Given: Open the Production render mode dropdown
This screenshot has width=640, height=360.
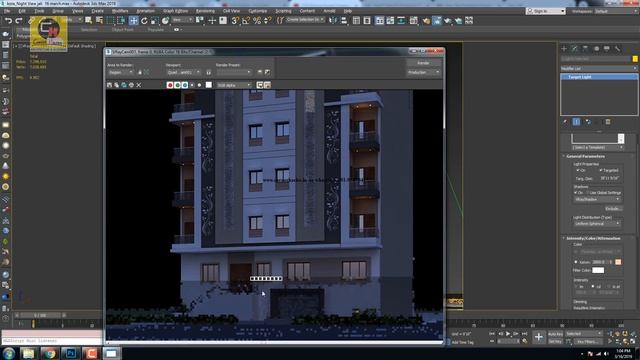Looking at the screenshot, I should tap(423, 72).
